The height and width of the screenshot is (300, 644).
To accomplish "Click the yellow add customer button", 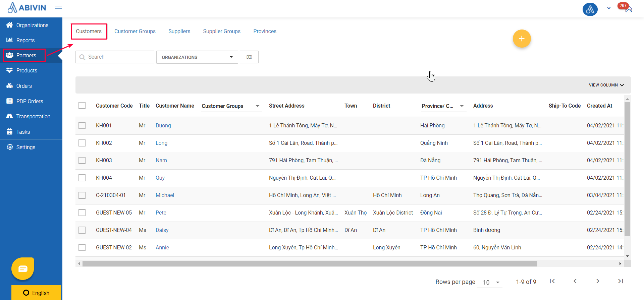I will click(x=522, y=39).
